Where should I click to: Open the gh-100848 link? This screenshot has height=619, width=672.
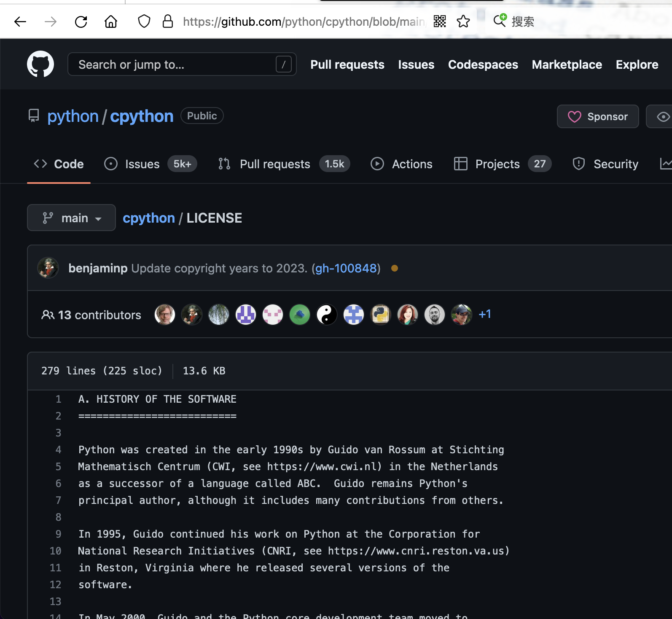(346, 268)
